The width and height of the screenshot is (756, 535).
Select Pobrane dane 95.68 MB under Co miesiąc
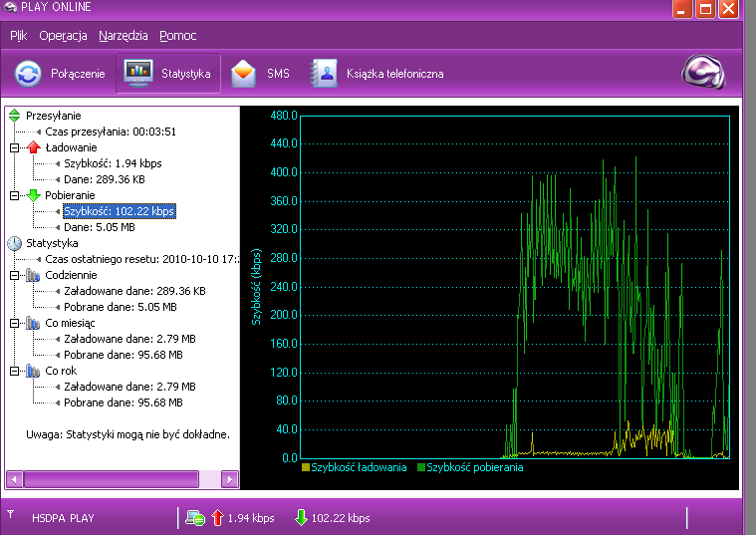pyautogui.click(x=124, y=355)
